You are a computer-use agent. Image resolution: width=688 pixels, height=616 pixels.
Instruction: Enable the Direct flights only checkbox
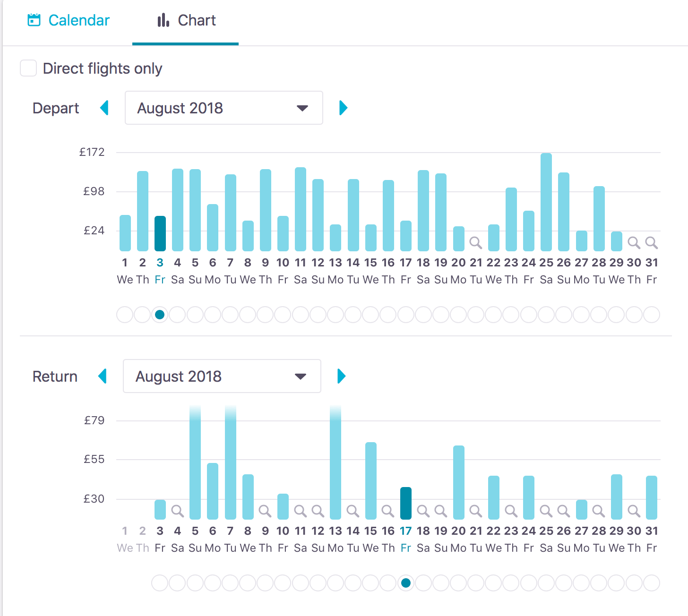[28, 68]
